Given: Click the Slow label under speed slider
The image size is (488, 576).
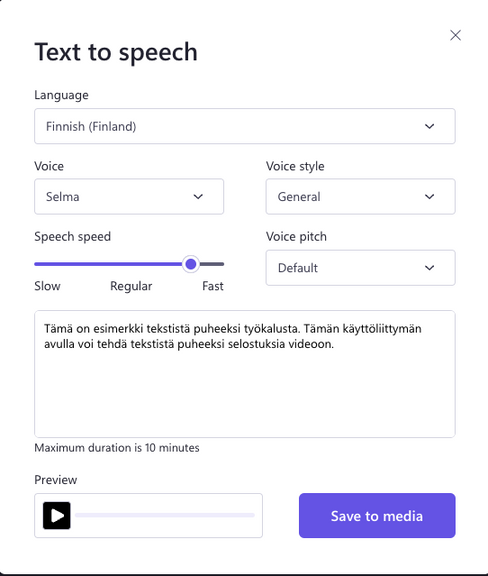Looking at the screenshot, I should point(47,286).
